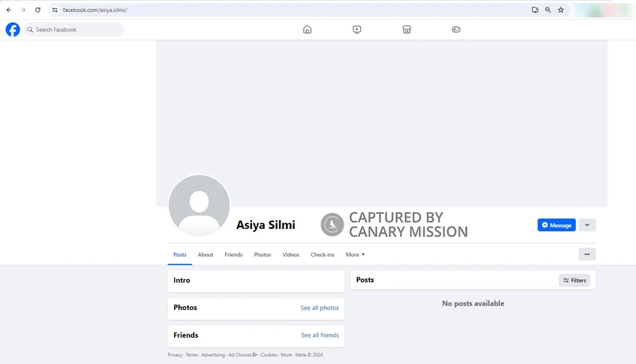
Task: Click the Photos card heading
Action: [185, 308]
